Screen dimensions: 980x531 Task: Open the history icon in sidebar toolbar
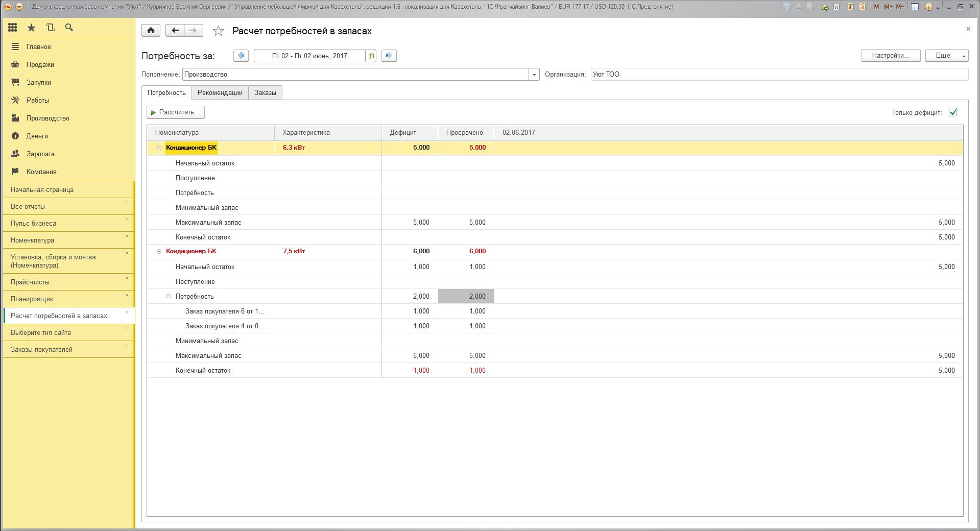50,28
